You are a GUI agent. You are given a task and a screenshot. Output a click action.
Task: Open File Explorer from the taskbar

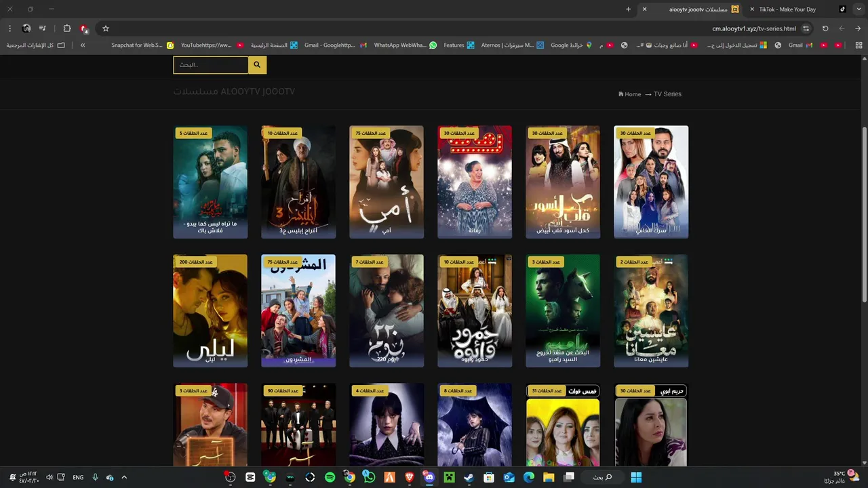click(549, 477)
